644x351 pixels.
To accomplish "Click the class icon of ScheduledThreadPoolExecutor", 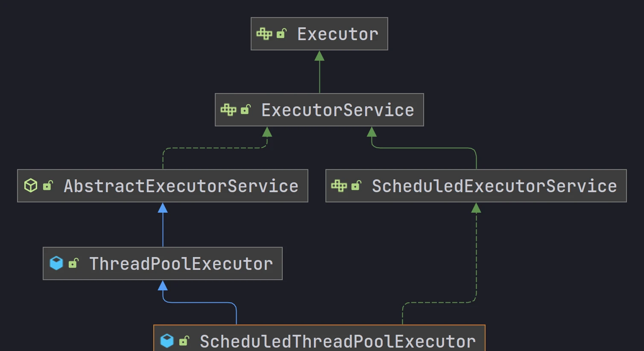I will tap(167, 341).
